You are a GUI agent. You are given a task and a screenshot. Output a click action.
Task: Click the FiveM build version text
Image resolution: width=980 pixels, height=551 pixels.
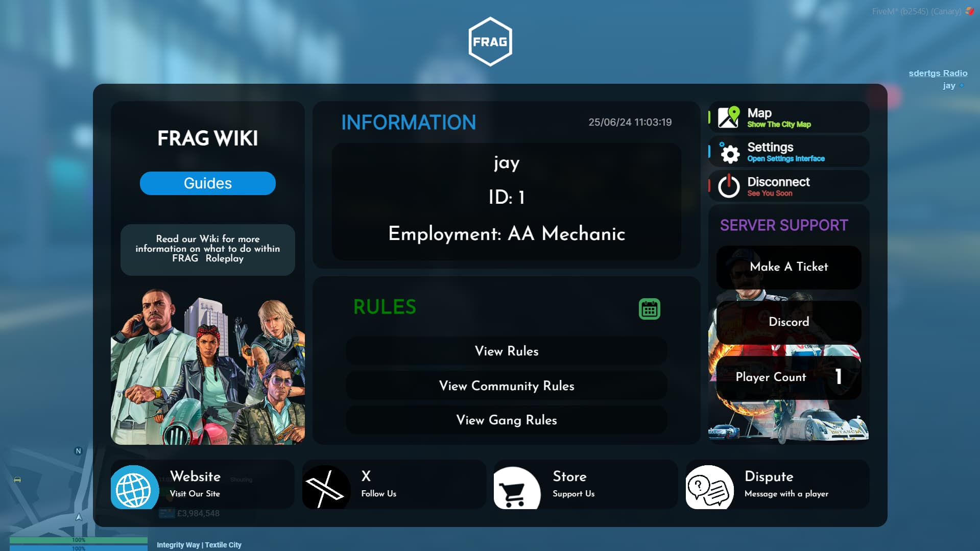(x=917, y=11)
